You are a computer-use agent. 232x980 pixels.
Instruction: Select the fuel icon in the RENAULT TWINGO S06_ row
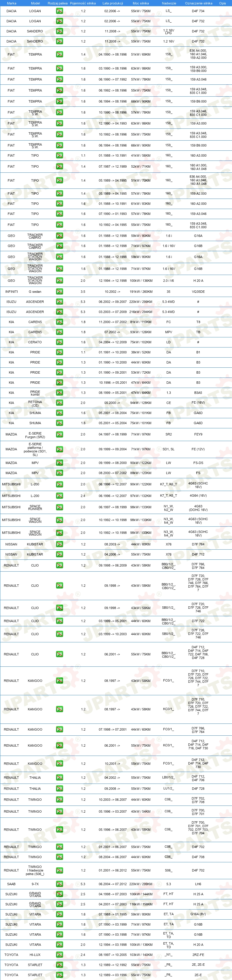coord(60,870)
